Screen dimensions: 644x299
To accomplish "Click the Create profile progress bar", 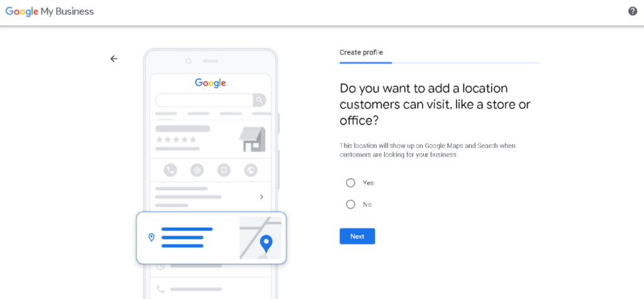I will pos(440,63).
